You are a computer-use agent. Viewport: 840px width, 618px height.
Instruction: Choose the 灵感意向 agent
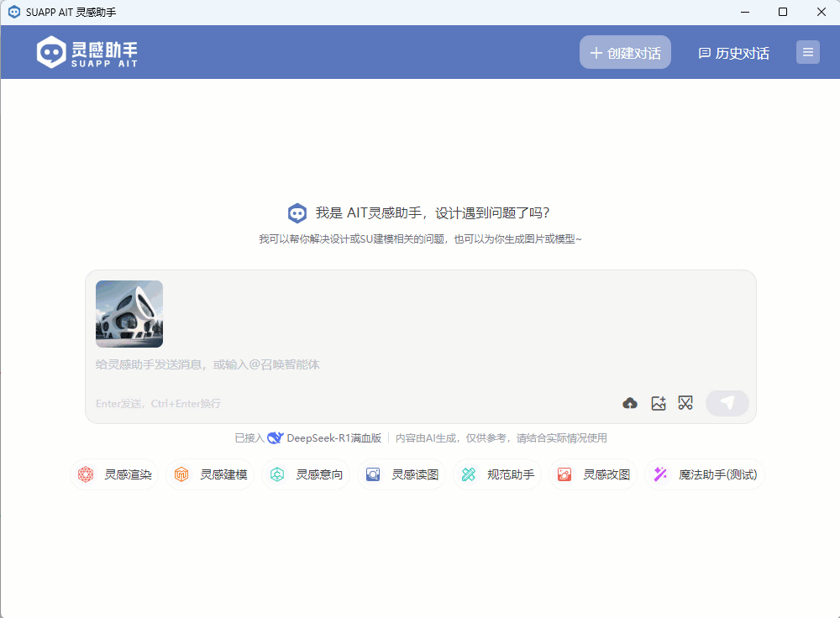pyautogui.click(x=307, y=474)
